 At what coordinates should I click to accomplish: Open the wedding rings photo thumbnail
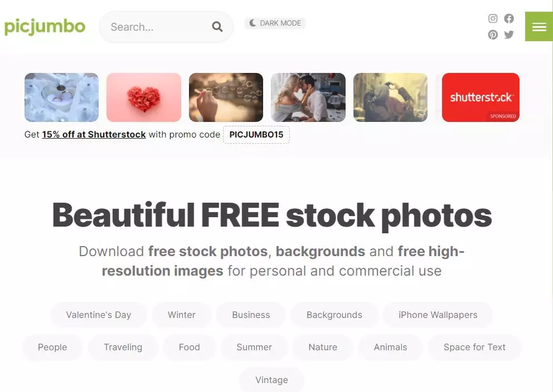[61, 97]
